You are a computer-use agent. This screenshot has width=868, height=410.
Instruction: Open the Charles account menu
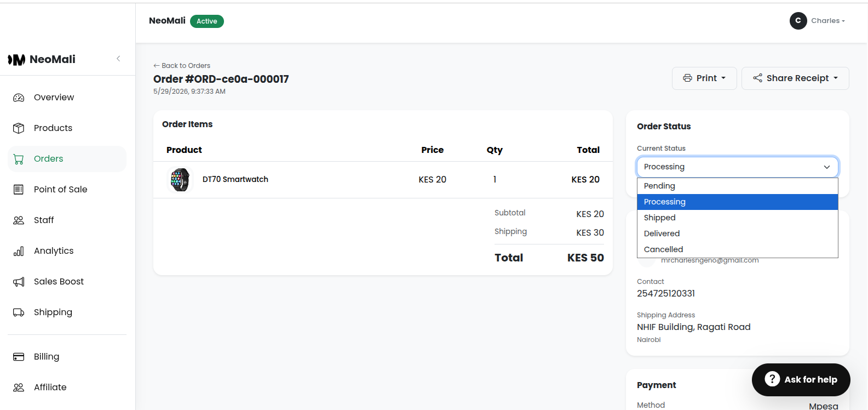pyautogui.click(x=818, y=21)
